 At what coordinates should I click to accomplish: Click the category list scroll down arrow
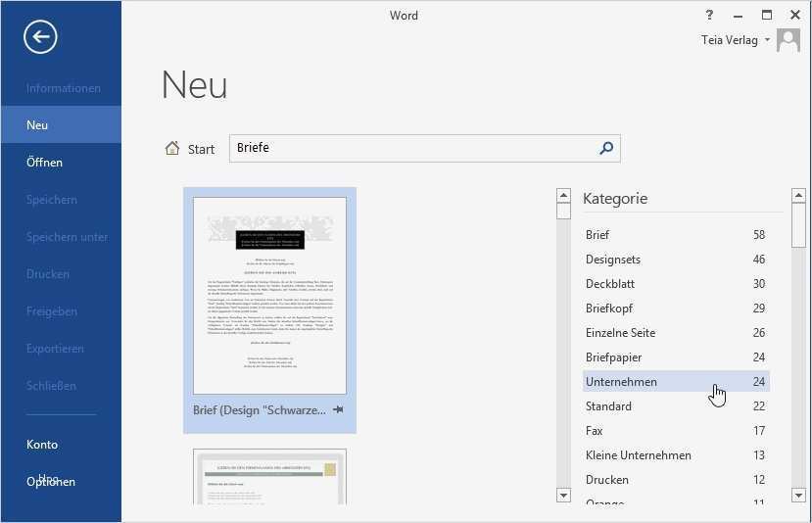(798, 495)
